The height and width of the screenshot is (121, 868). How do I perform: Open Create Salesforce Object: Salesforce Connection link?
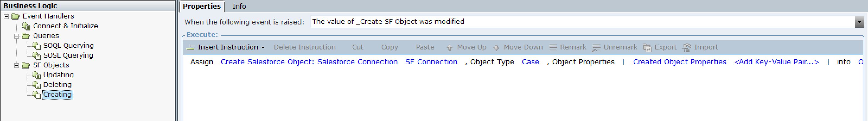pyautogui.click(x=309, y=62)
